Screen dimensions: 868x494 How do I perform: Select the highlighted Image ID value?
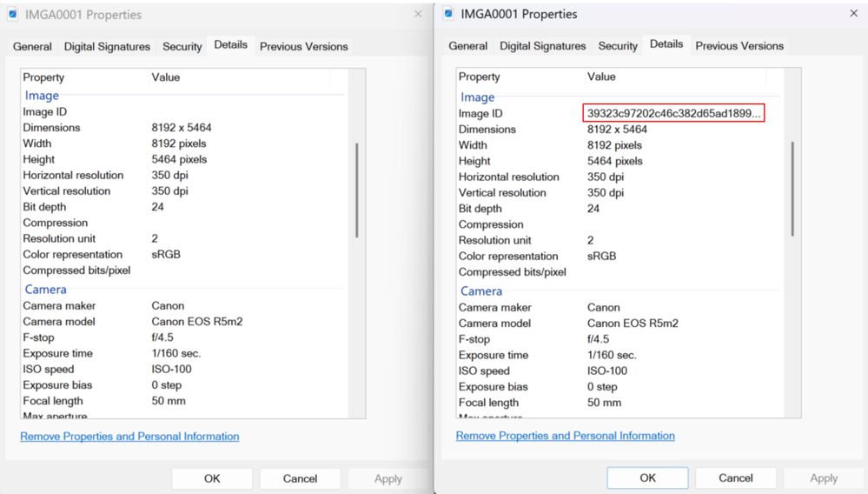coord(673,113)
